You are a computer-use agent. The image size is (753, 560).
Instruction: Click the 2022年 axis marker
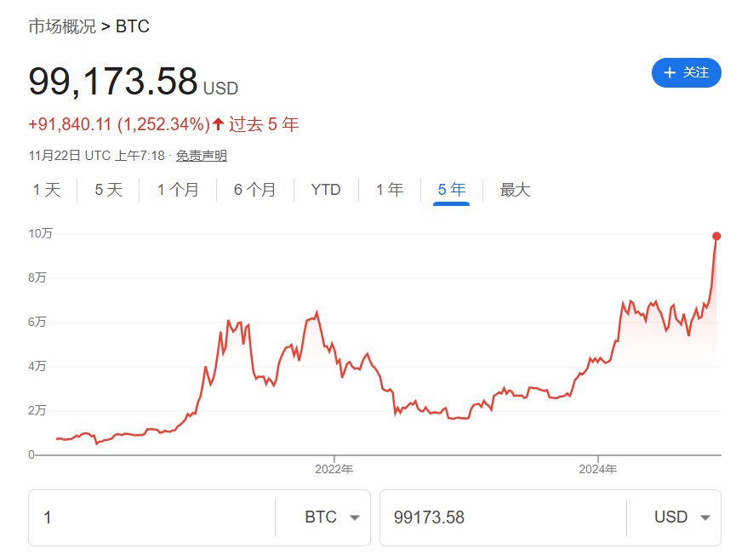pos(334,469)
